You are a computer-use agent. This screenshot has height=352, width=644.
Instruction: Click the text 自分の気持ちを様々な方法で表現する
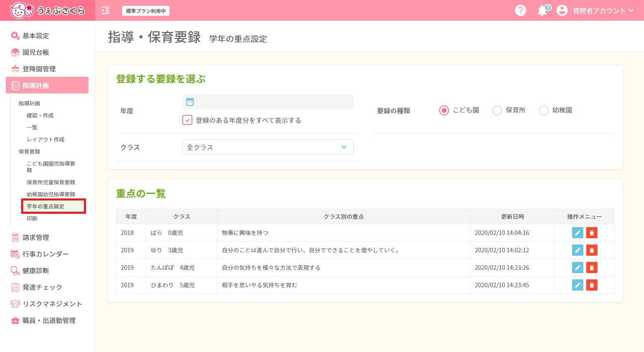tap(271, 268)
